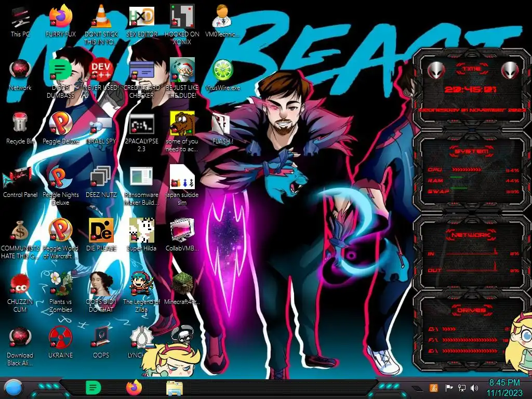Click the NETWORK widget header

point(471,234)
